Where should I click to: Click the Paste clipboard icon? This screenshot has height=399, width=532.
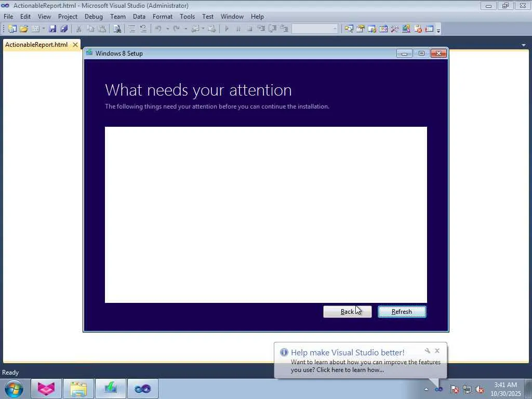(102, 29)
